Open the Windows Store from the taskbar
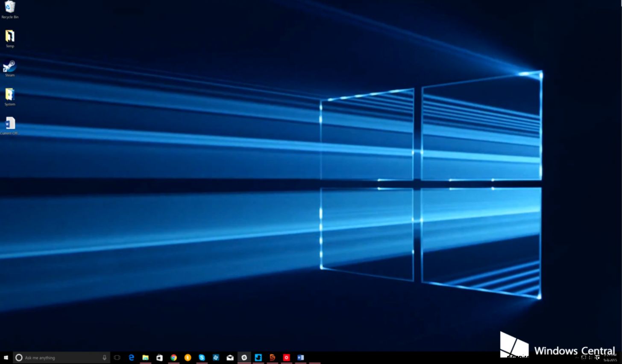The width and height of the screenshot is (622, 364). pyautogui.click(x=159, y=357)
